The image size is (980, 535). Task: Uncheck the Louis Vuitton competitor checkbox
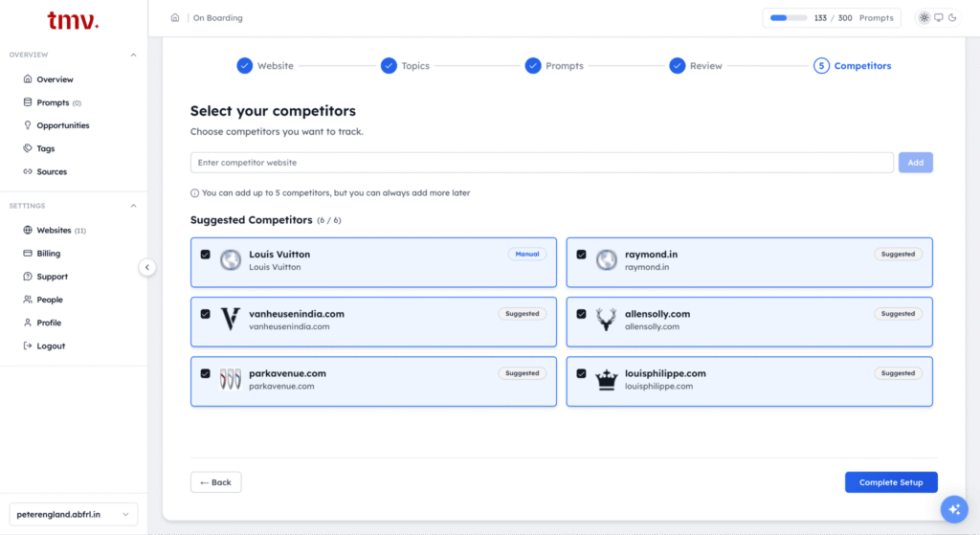205,255
